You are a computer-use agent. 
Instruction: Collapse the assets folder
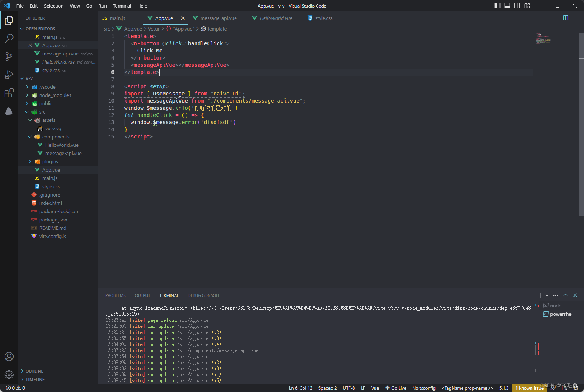click(x=30, y=120)
